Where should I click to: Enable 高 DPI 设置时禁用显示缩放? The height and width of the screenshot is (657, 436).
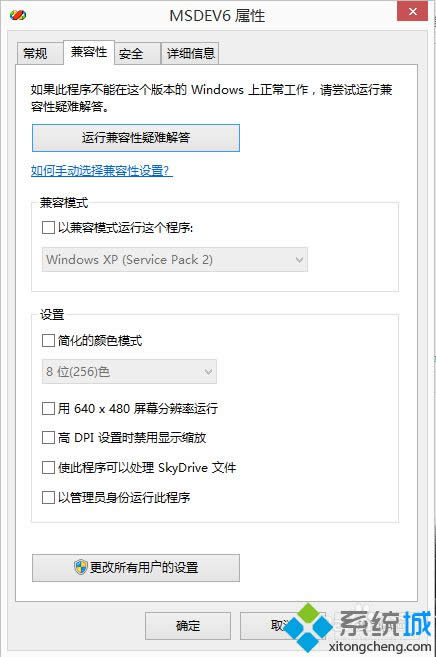pyautogui.click(x=48, y=437)
